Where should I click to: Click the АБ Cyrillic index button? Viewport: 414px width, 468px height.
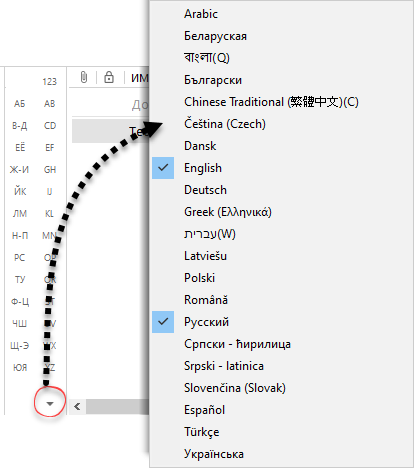coord(20,104)
